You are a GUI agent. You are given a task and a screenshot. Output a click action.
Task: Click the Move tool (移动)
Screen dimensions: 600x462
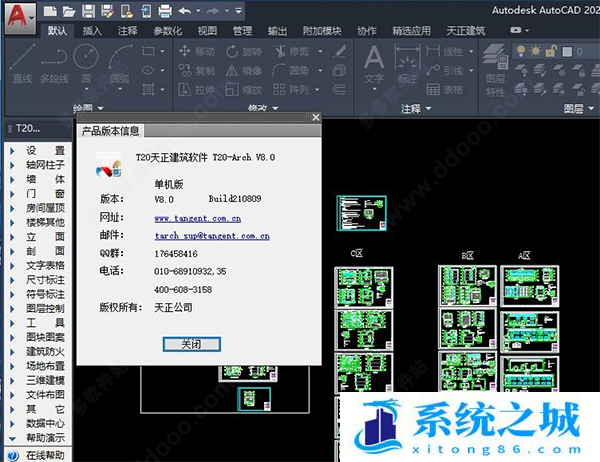tap(193, 51)
